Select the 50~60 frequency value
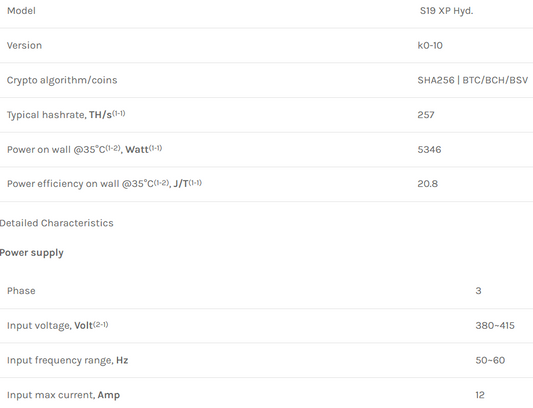Viewport: 533px width, 408px height. (490, 360)
